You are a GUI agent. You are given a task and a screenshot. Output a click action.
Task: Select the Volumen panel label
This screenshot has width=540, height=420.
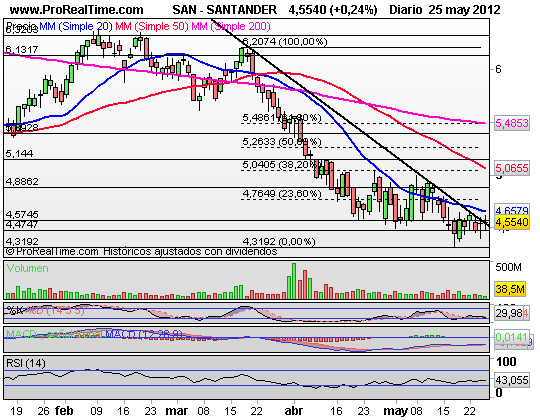[x=28, y=268]
